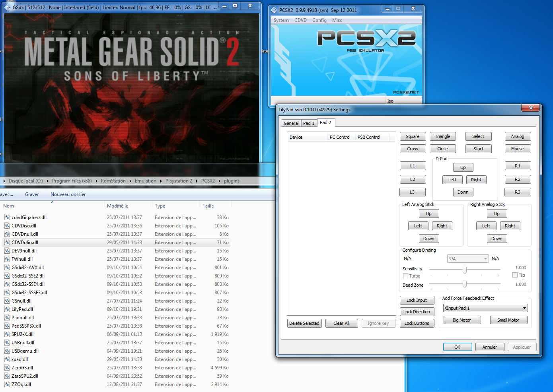Open the System menu in PCSX2
This screenshot has height=392, width=553.
281,20
